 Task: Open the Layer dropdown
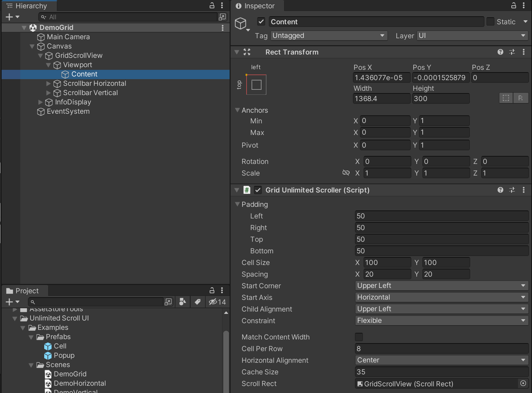472,36
